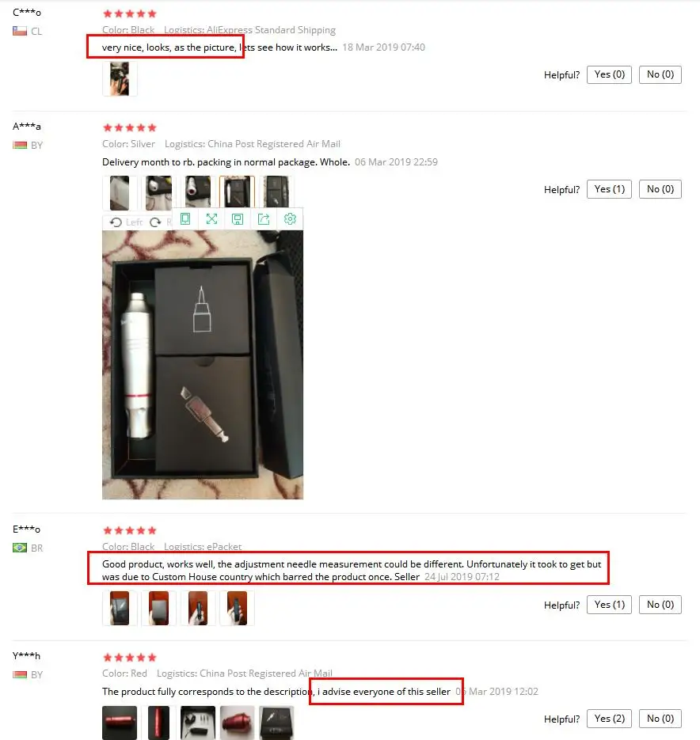Mark C***o's review helpful with Yes (0)
Screen dimensions: 700x740
[x=609, y=74]
